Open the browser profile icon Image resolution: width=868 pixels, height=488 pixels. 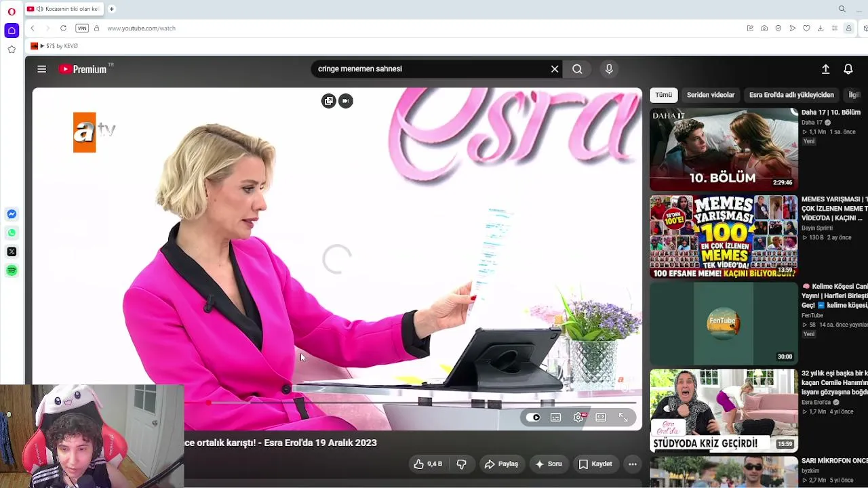click(848, 28)
